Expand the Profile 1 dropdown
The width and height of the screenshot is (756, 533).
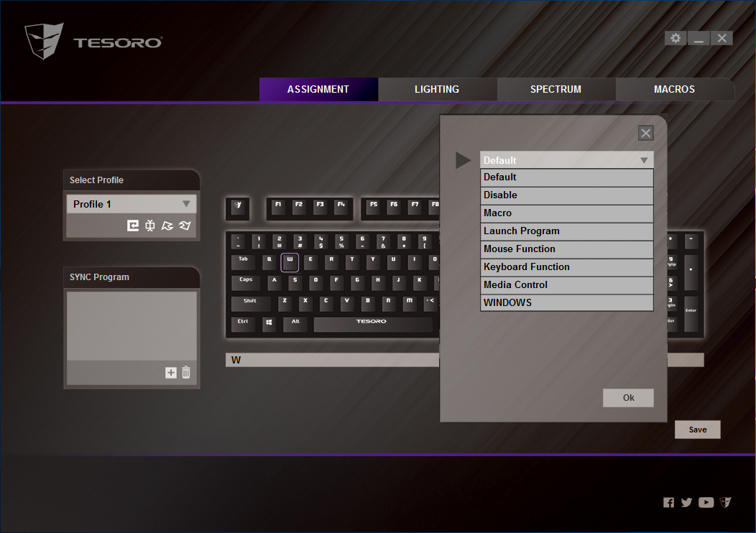click(186, 204)
